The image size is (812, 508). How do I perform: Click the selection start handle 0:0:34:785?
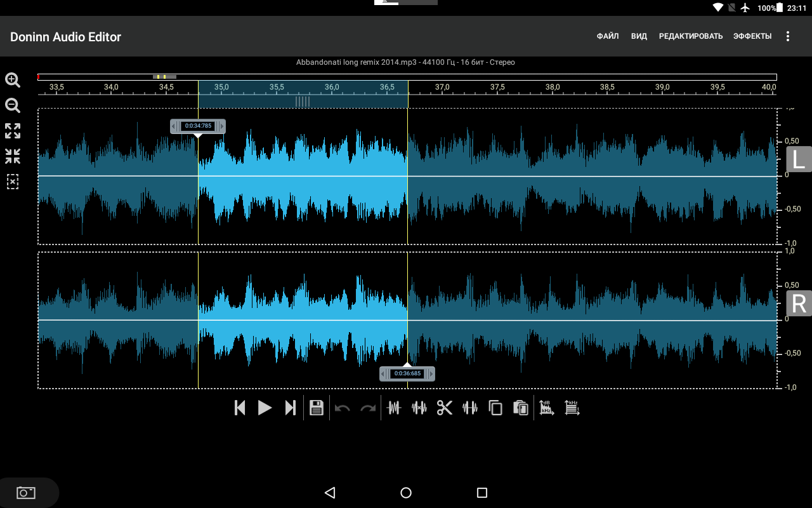198,126
